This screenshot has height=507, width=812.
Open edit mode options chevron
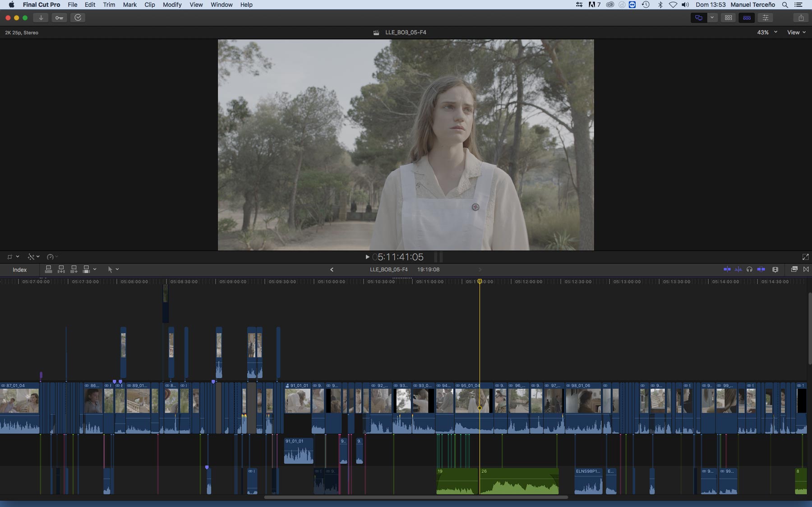(95, 269)
